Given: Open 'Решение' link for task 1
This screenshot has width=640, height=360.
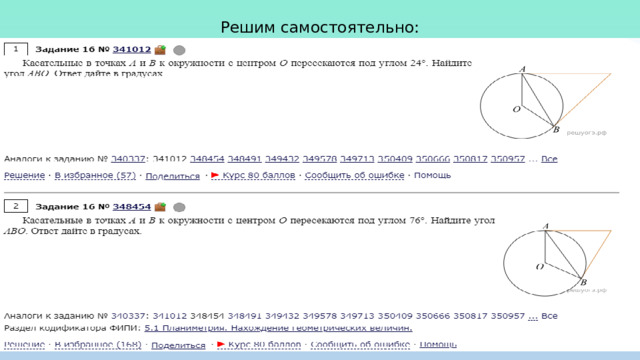Looking at the screenshot, I should pos(24,175).
